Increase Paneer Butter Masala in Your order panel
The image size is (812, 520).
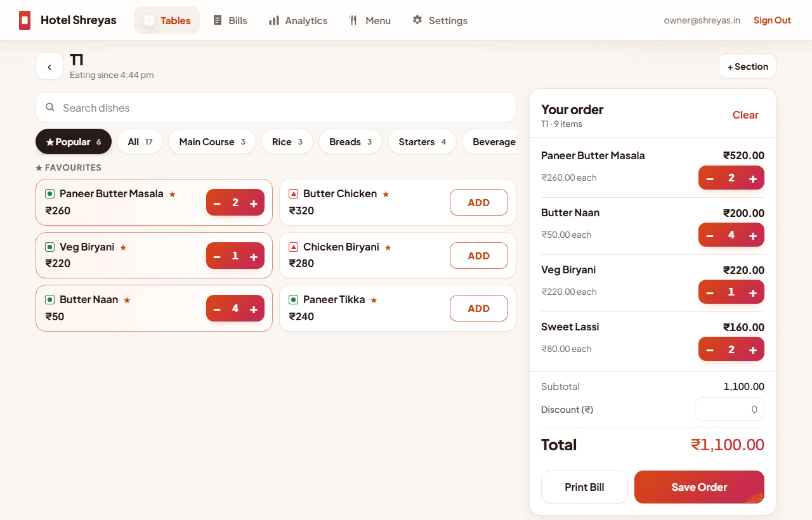point(753,178)
